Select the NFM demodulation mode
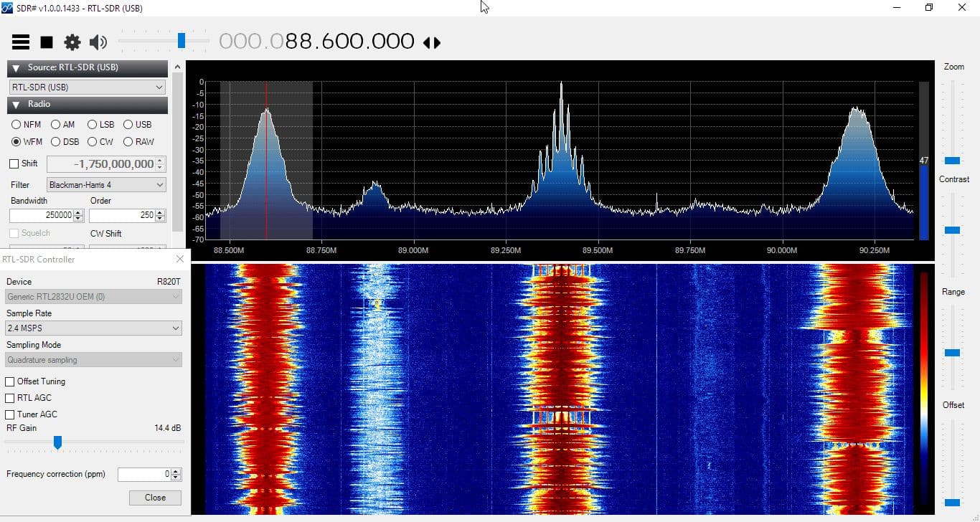Screen dimensions: 980x522 click(15, 124)
